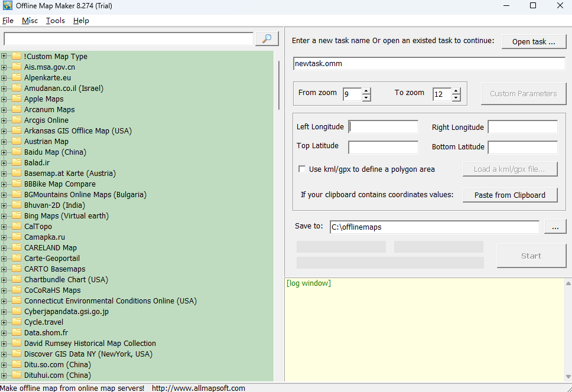Click the Left Longitude input field
Viewport: 572px width, 392px height.
click(x=383, y=127)
